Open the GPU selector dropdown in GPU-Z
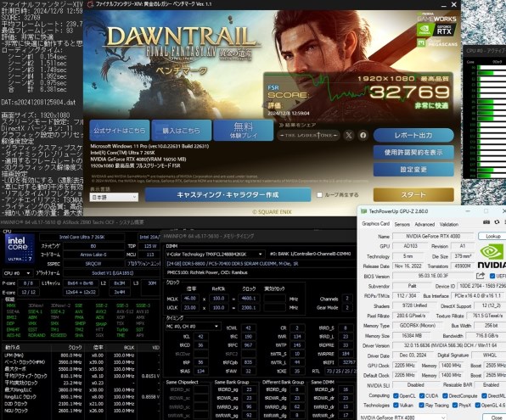Screen dimensions: 506x420 (x=403, y=417)
